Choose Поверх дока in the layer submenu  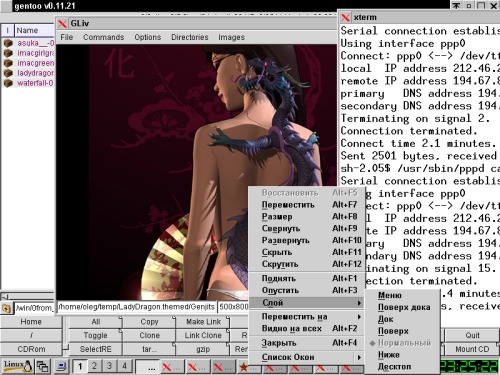click(x=402, y=307)
